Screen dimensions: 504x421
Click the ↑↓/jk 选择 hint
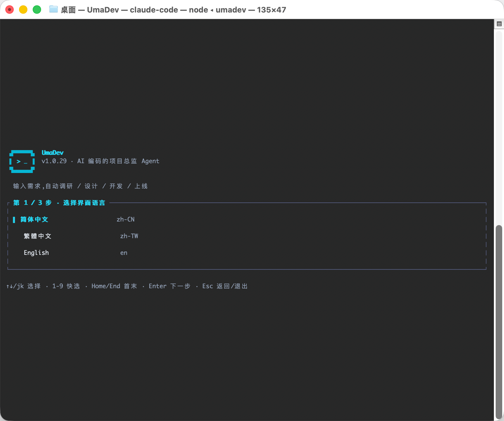click(x=24, y=286)
